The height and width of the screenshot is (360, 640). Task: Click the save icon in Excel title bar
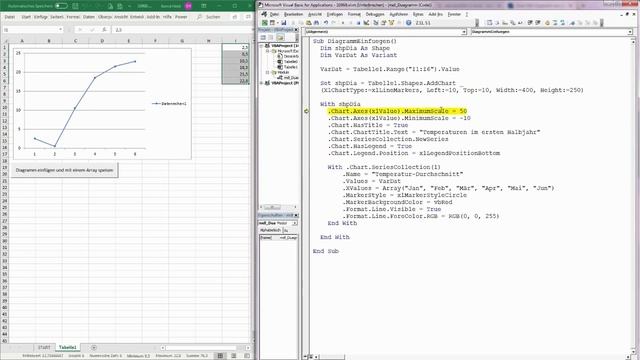coord(75,6)
